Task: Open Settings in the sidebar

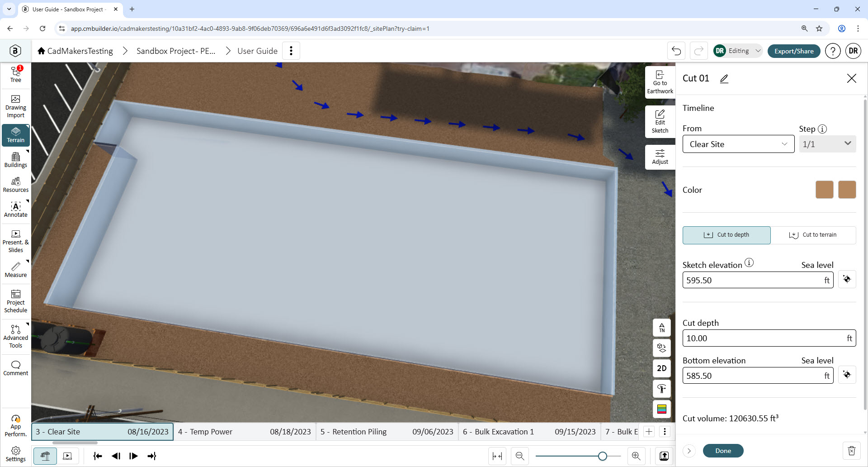Action: 16,454
